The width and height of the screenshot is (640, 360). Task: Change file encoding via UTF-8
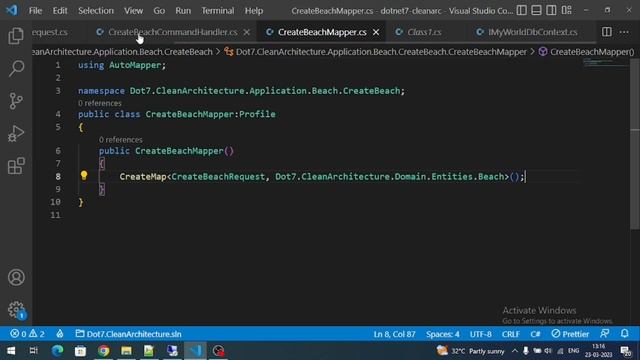[x=480, y=334]
